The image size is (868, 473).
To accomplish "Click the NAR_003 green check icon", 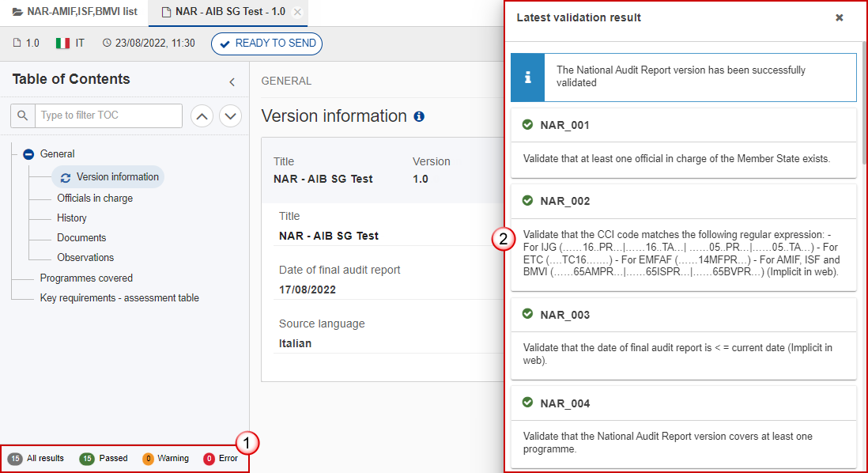I will (x=527, y=314).
